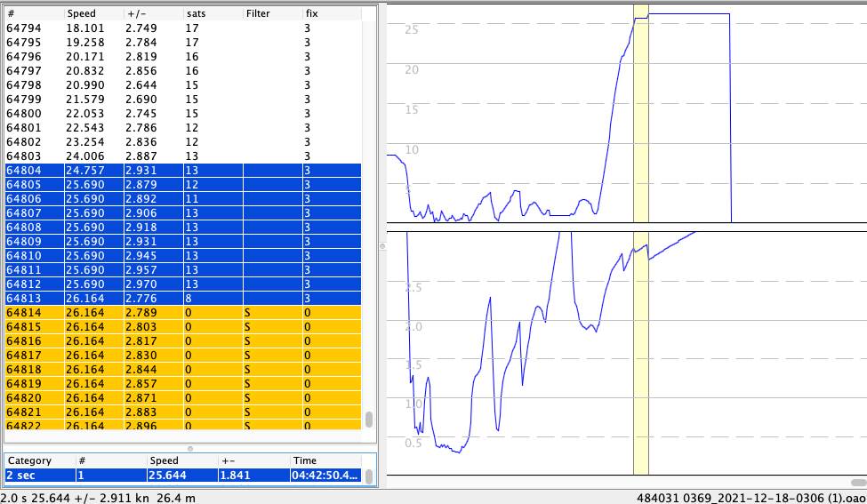The width and height of the screenshot is (867, 504).
Task: Select row 64813 with 8 sats
Action: click(178, 299)
